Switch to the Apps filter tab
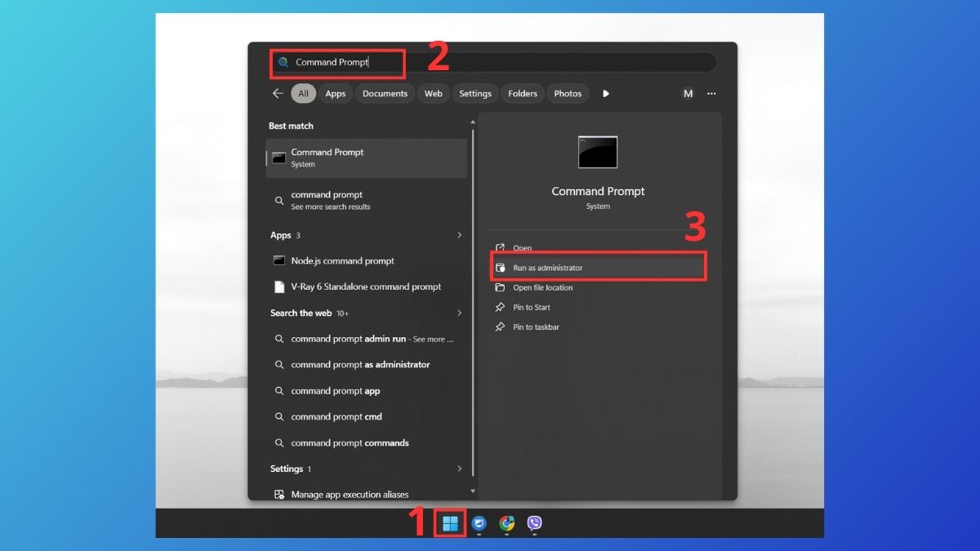Screen dimensions: 980x551 tap(336, 94)
